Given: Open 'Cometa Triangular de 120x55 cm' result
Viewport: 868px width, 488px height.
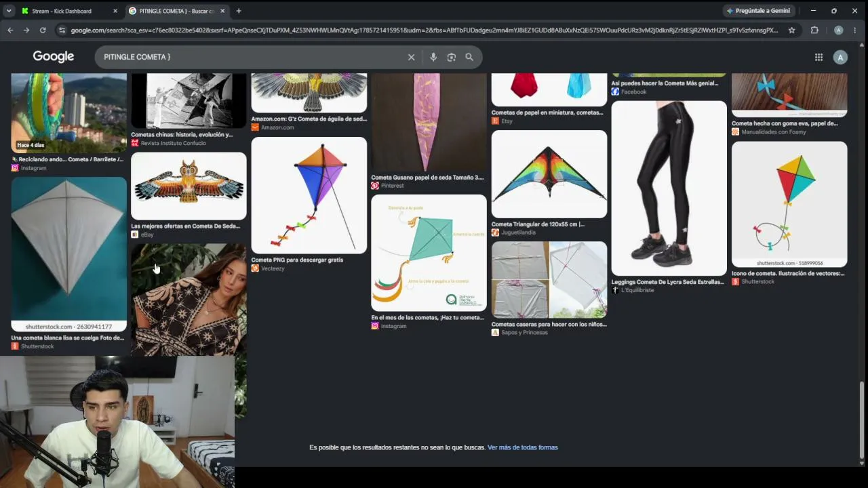Looking at the screenshot, I should [x=538, y=224].
